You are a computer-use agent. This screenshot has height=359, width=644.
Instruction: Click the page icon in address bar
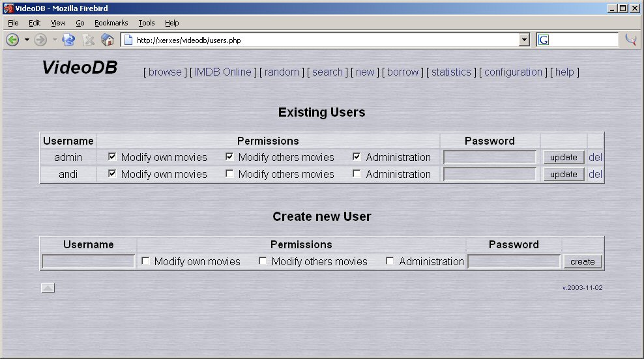pyautogui.click(x=128, y=40)
